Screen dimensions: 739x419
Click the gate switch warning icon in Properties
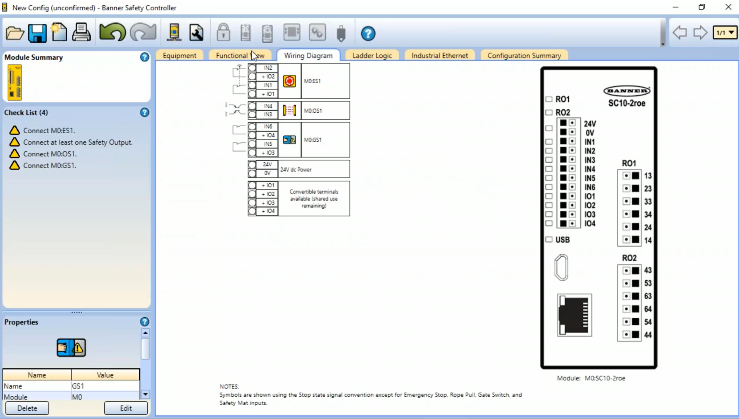tap(72, 347)
